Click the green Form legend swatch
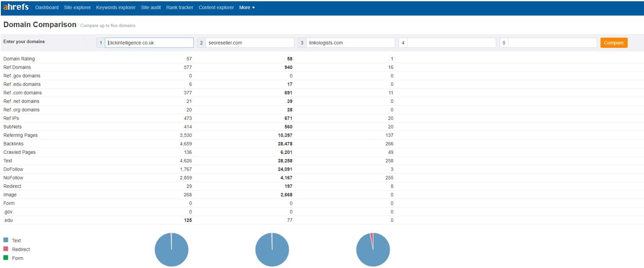Image resolution: width=644 pixels, height=268 pixels. point(6,258)
